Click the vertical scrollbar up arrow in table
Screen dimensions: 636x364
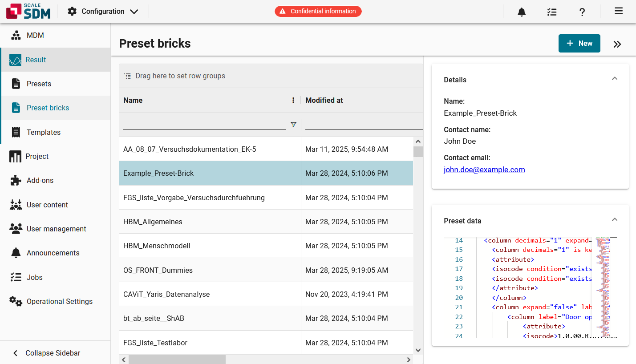pyautogui.click(x=418, y=142)
